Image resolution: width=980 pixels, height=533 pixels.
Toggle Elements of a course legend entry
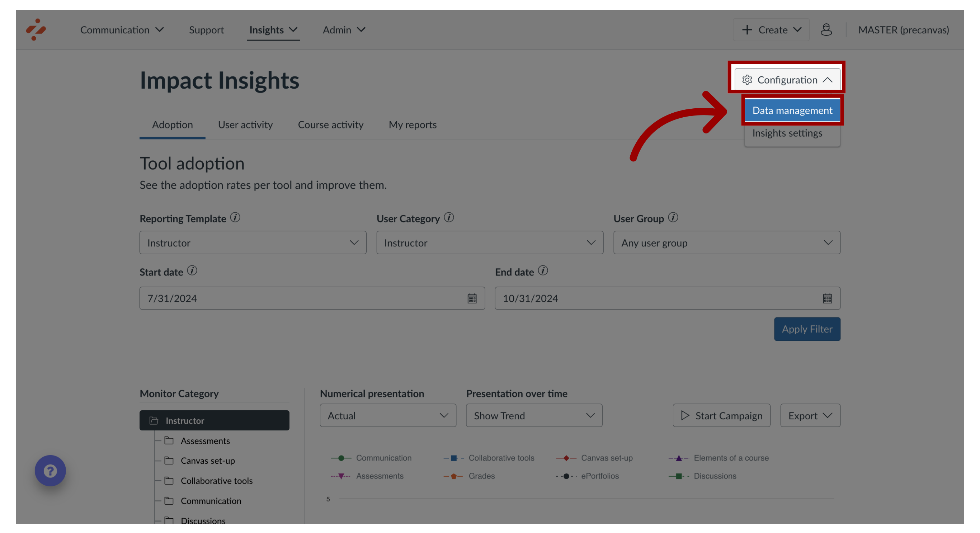tap(718, 458)
